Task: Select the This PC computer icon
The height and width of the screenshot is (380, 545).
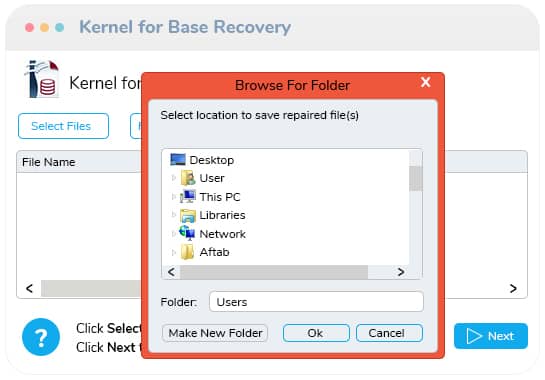Action: (x=188, y=196)
